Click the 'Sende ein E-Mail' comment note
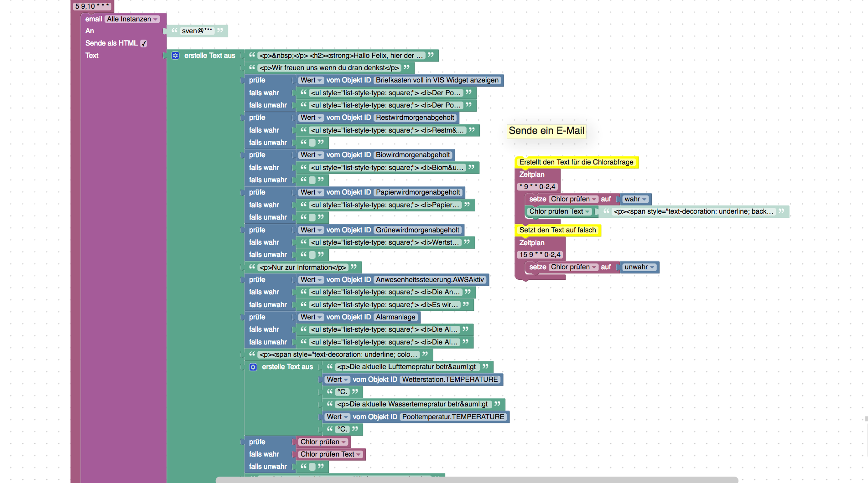 tap(546, 131)
